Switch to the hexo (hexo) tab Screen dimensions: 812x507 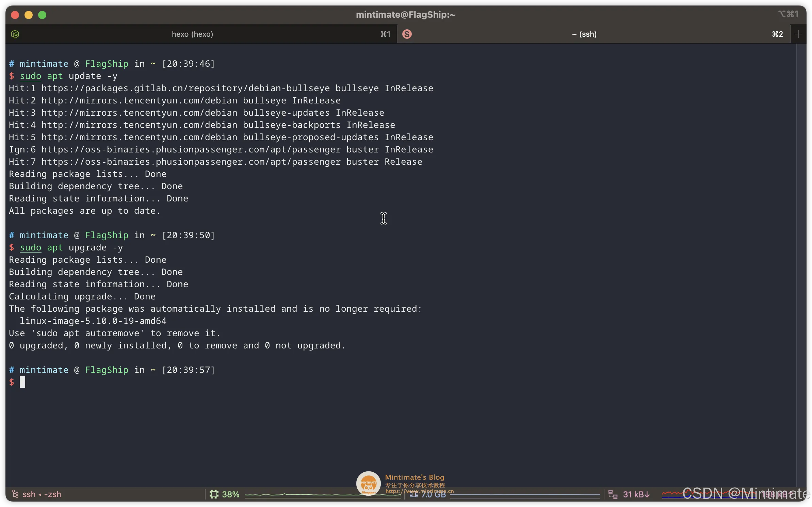tap(192, 34)
